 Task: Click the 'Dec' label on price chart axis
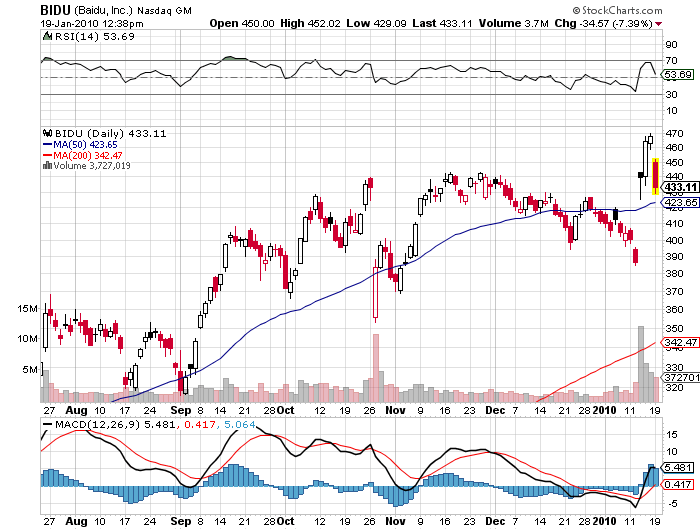pos(495,410)
